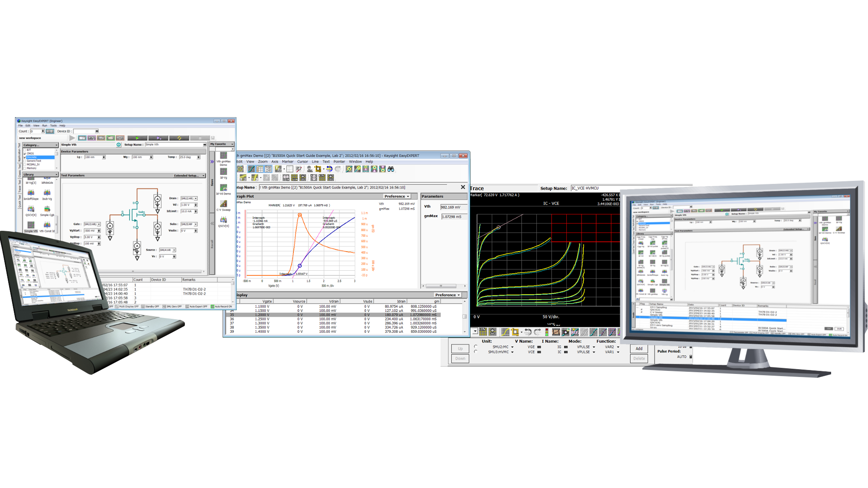Open the Graph Plot Preference dropdown
The image size is (868, 488).
(x=397, y=197)
